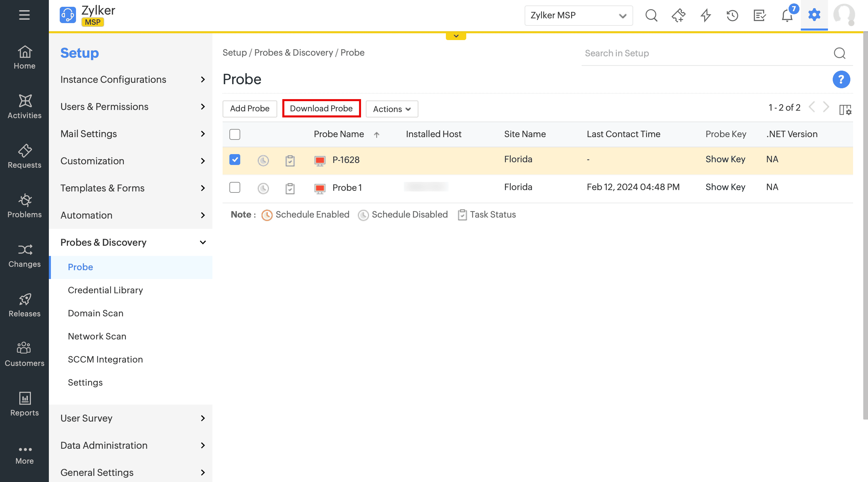
Task: Click Show Key for Probe 1
Action: [725, 187]
